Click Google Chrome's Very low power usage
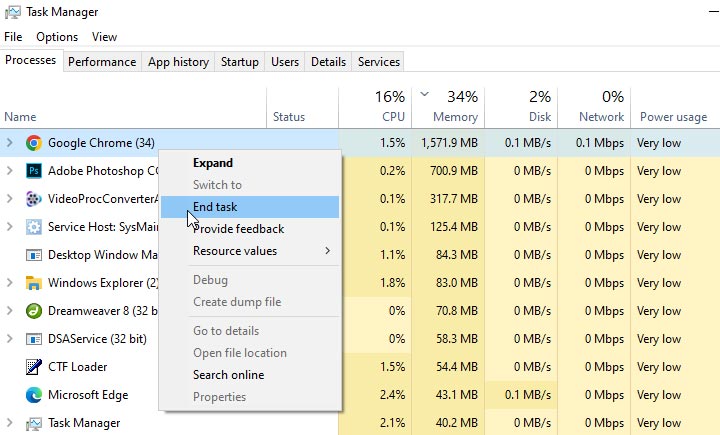The image size is (720, 435). point(659,143)
